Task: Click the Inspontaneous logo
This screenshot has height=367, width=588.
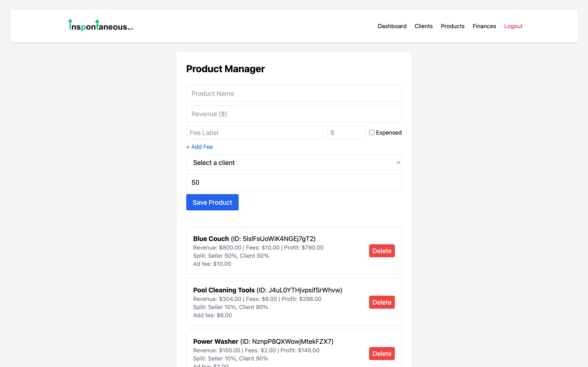Action: [x=101, y=25]
